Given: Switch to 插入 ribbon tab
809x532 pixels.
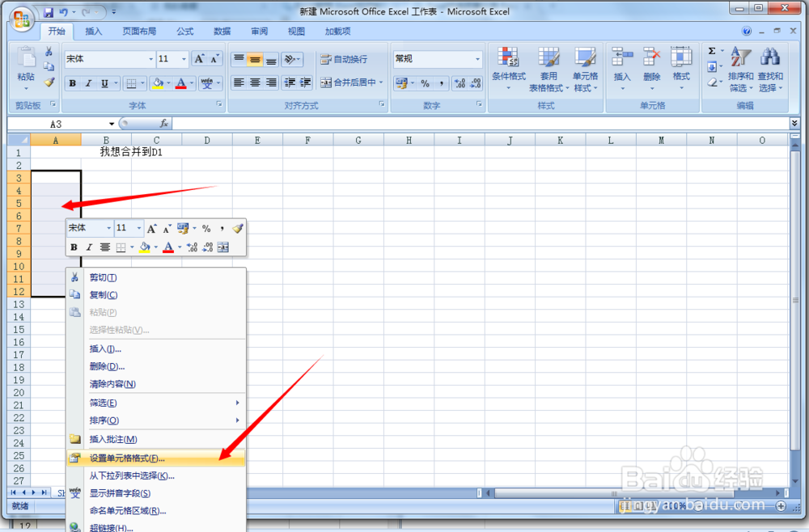Looking at the screenshot, I should click(x=93, y=31).
